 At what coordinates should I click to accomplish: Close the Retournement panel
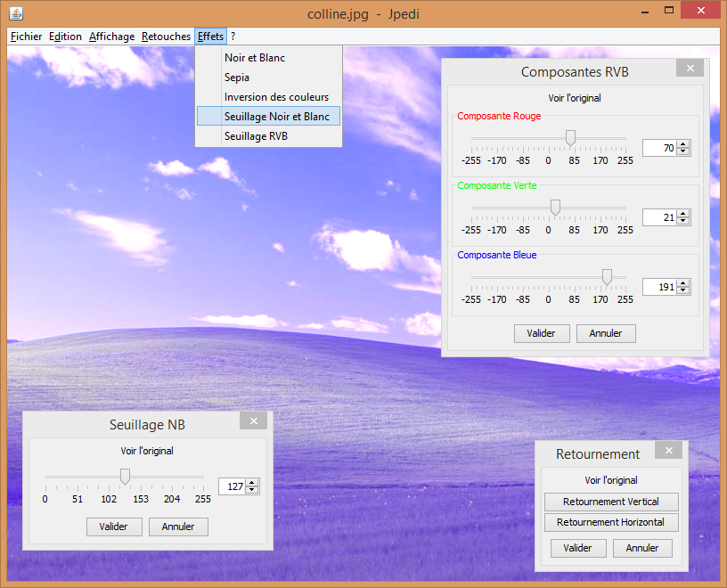(x=668, y=450)
